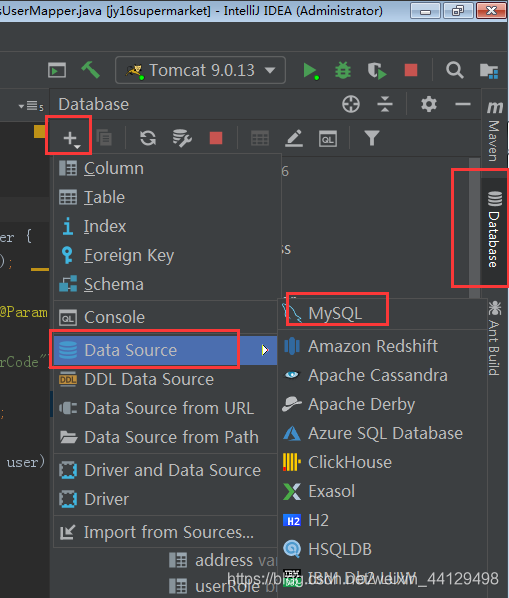Viewport: 509px width, 598px height.
Task: Open query console QL icon in toolbar
Action: tap(328, 139)
